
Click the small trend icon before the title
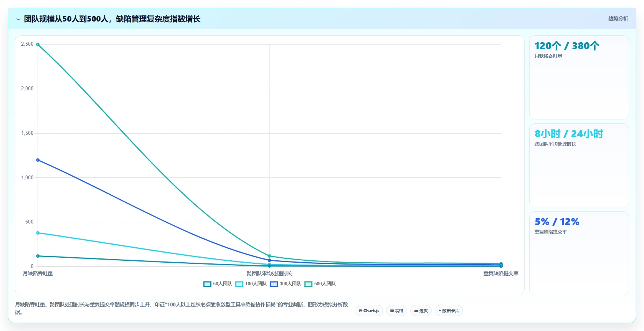tap(18, 19)
